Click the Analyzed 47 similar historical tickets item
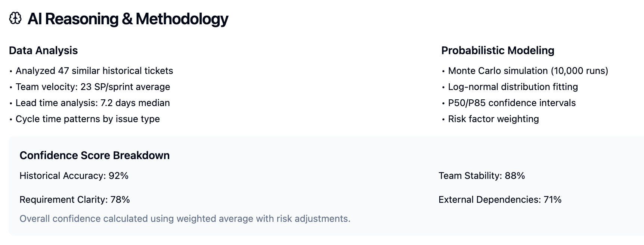Viewport: 644px width, 245px height. click(x=94, y=71)
